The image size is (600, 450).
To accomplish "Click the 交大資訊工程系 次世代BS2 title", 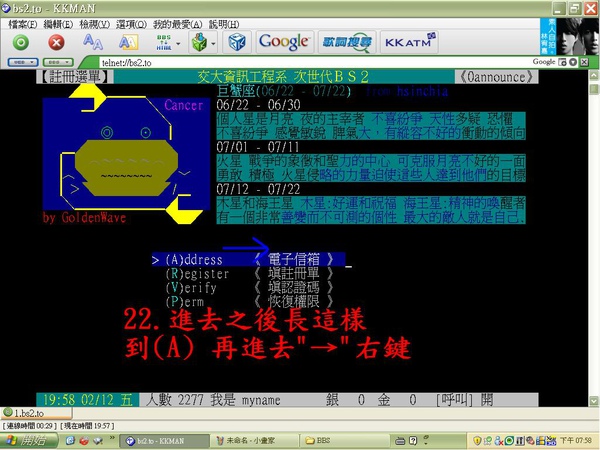I will tap(283, 77).
